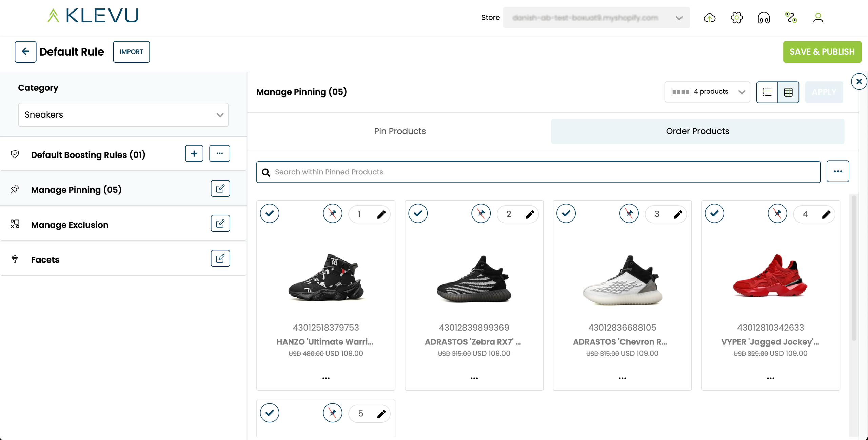Deselect the fifth pinned product checkmark
The width and height of the screenshot is (868, 440).
tap(270, 413)
